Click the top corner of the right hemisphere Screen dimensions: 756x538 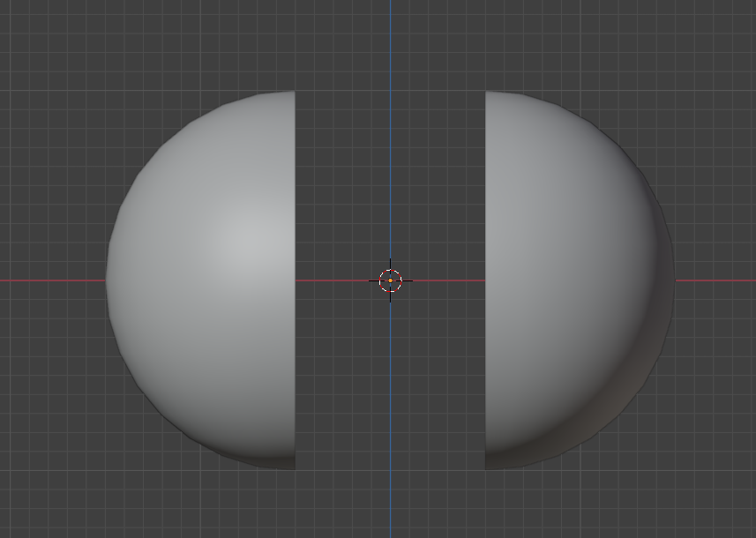488,93
